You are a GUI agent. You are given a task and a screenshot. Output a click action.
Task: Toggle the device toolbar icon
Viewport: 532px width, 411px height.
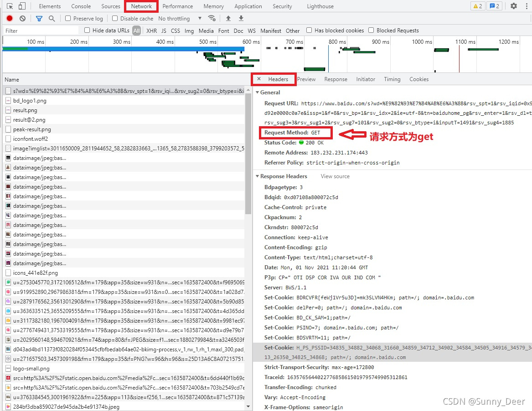22,6
